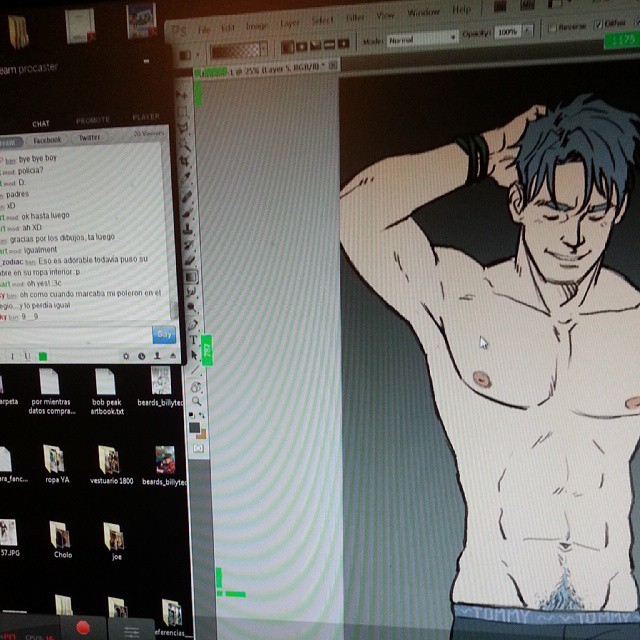Click the red record button at bottom
Screen dimensions: 640x640
click(x=83, y=627)
